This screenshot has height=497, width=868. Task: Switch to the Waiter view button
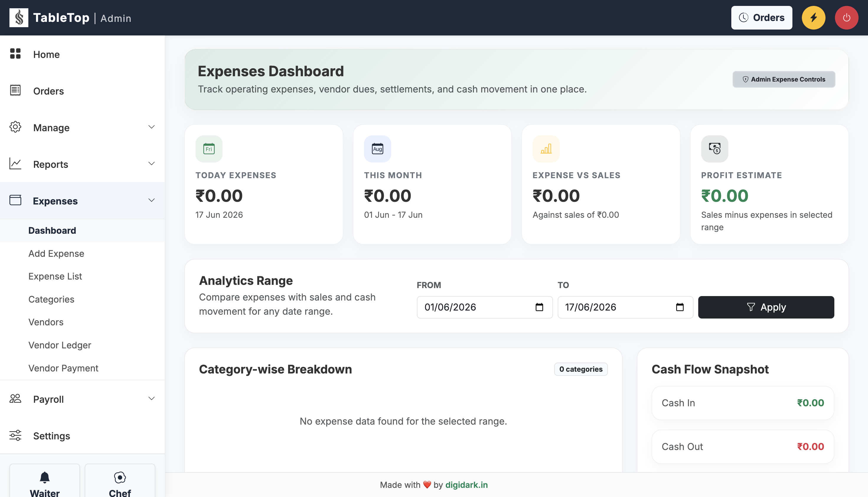pos(45,481)
